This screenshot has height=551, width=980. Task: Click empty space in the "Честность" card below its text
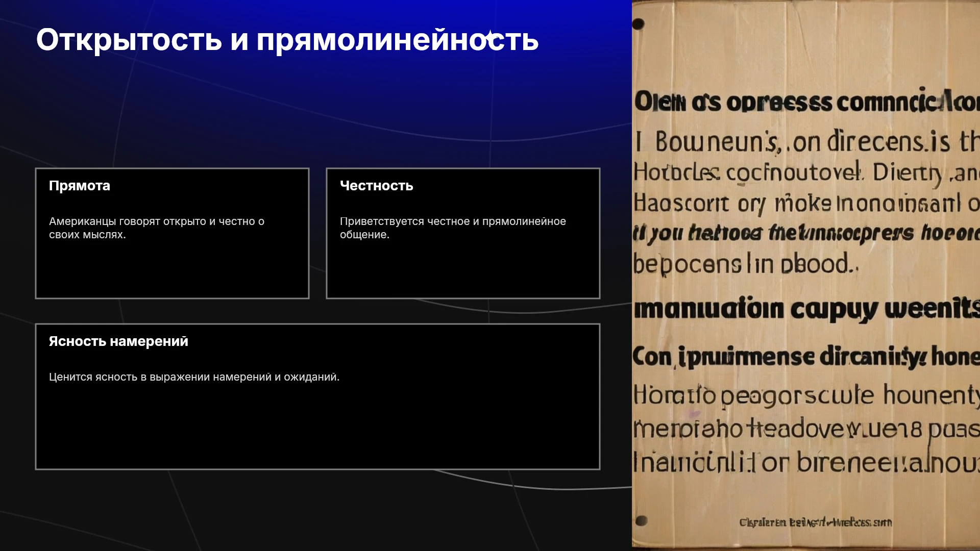(x=463, y=270)
